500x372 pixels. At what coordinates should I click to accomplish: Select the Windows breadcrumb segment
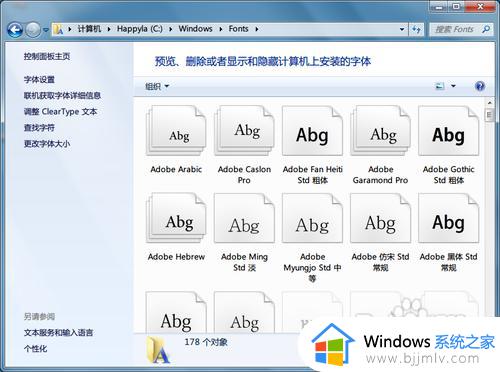point(195,29)
